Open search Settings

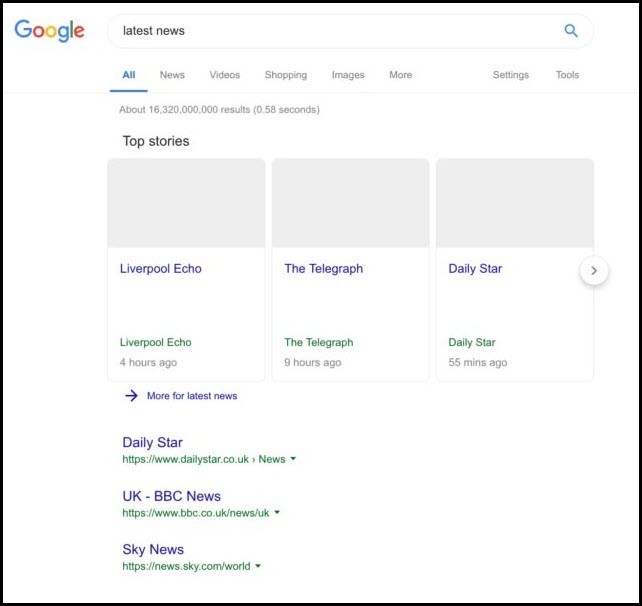pyautogui.click(x=510, y=75)
